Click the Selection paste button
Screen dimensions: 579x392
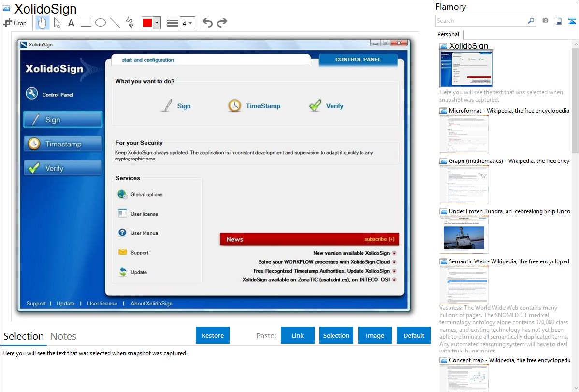click(x=336, y=335)
